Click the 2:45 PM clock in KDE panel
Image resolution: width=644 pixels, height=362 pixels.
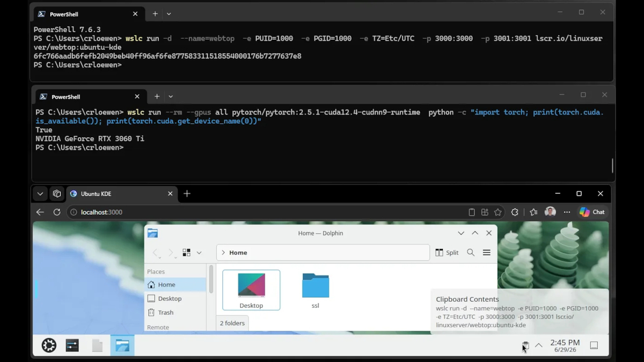pyautogui.click(x=565, y=345)
